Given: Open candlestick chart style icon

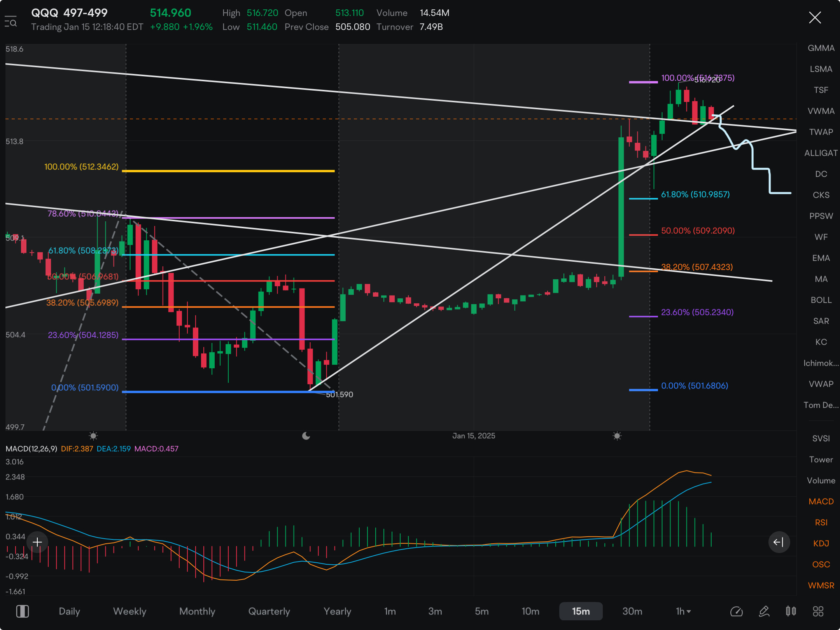Looking at the screenshot, I should tap(791, 611).
